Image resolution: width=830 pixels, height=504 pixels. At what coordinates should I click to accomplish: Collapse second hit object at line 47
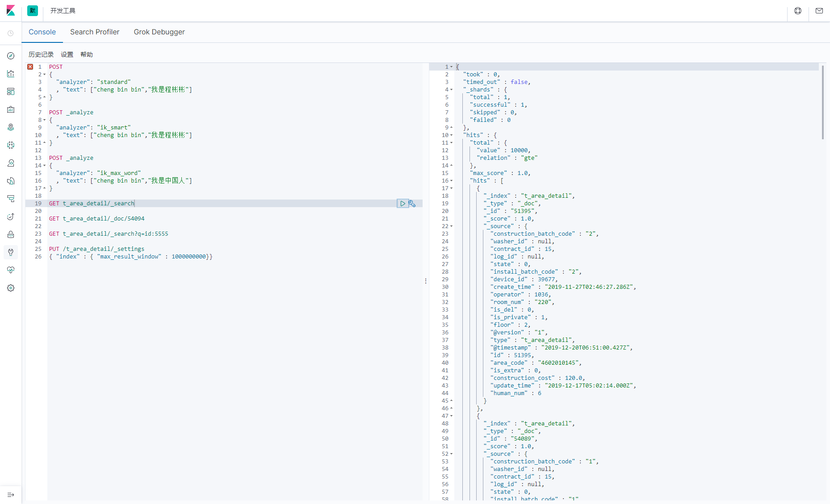[452, 416]
